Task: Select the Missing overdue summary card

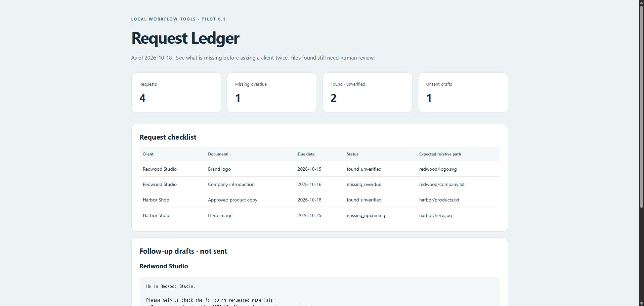Action: (x=272, y=92)
